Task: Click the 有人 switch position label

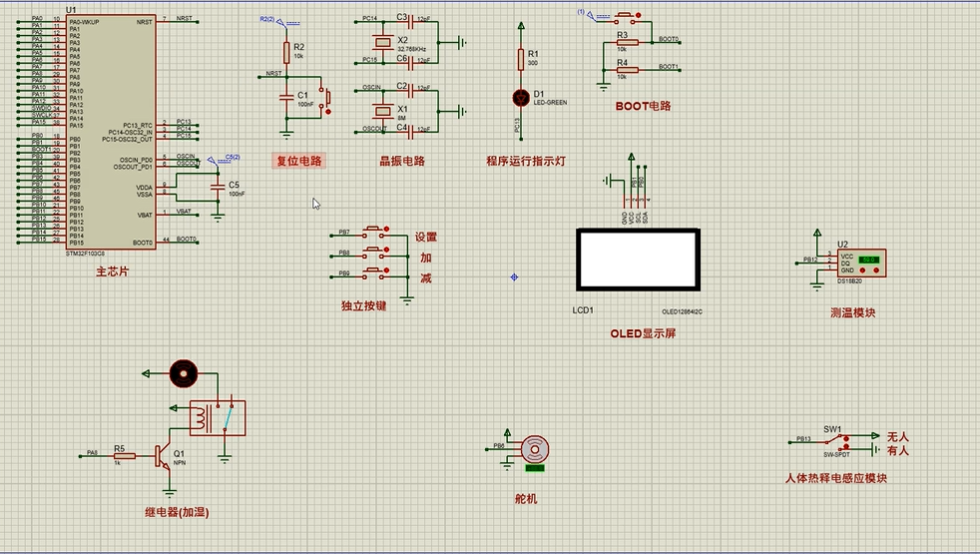Action: (x=897, y=450)
